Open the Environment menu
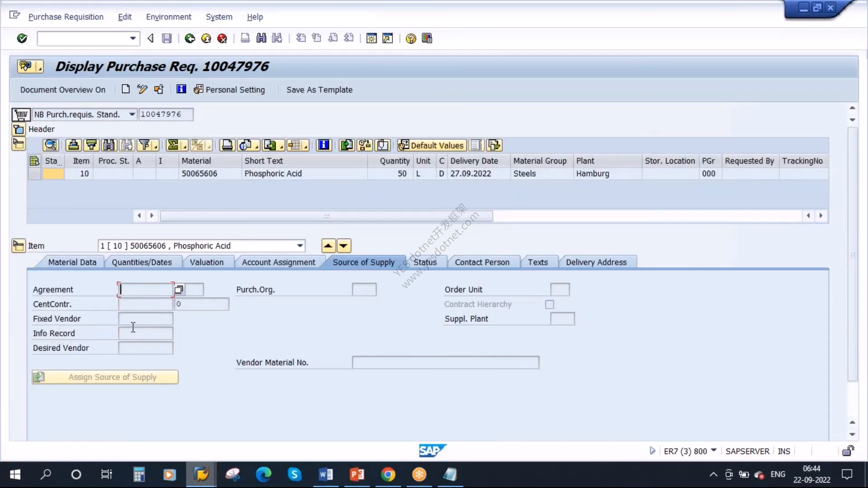 pyautogui.click(x=169, y=17)
